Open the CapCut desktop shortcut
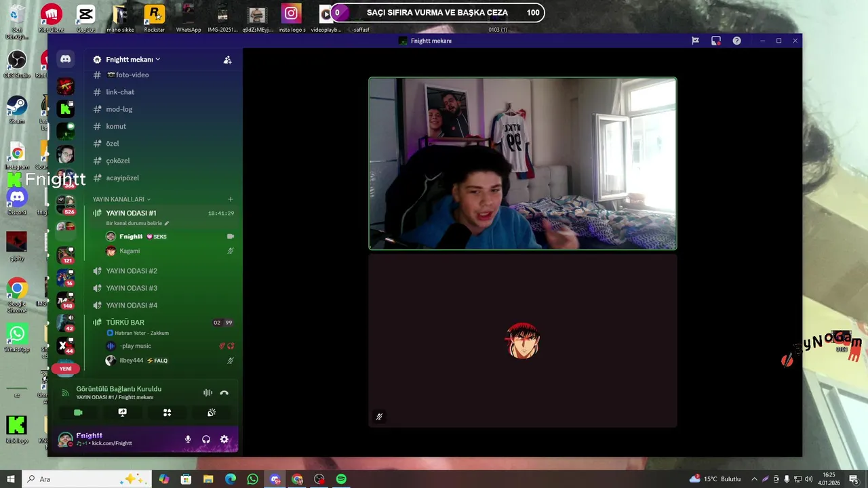The width and height of the screenshot is (868, 488). pos(85,19)
